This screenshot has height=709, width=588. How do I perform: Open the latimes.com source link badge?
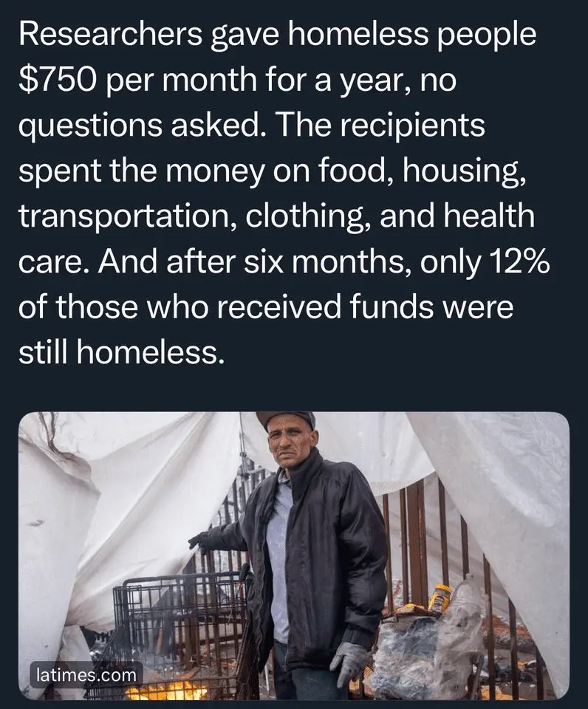[x=86, y=674]
